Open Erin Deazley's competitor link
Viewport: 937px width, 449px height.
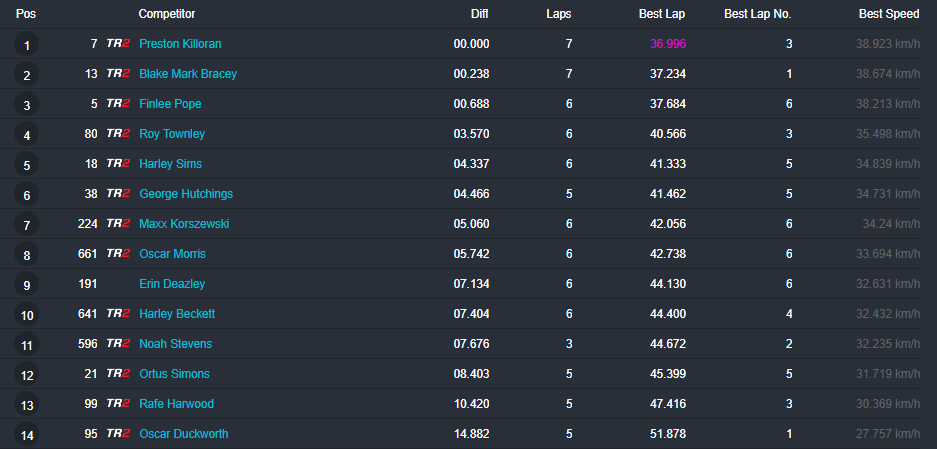tap(172, 284)
